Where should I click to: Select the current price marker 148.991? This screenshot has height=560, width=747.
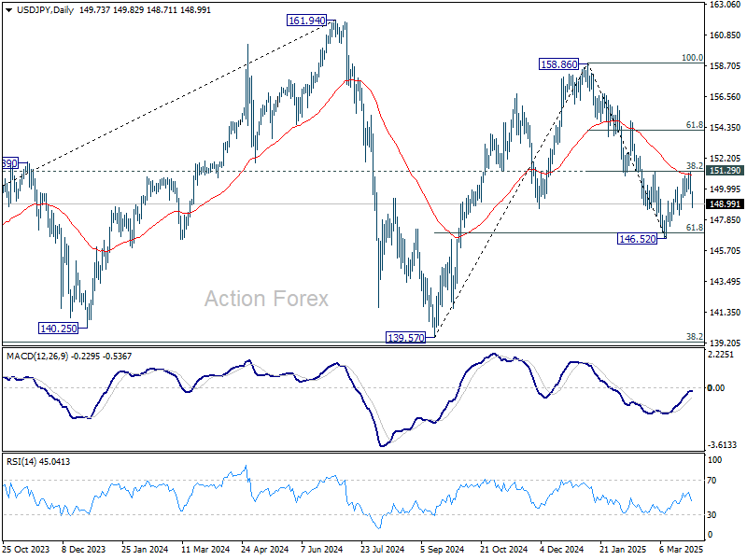click(726, 203)
